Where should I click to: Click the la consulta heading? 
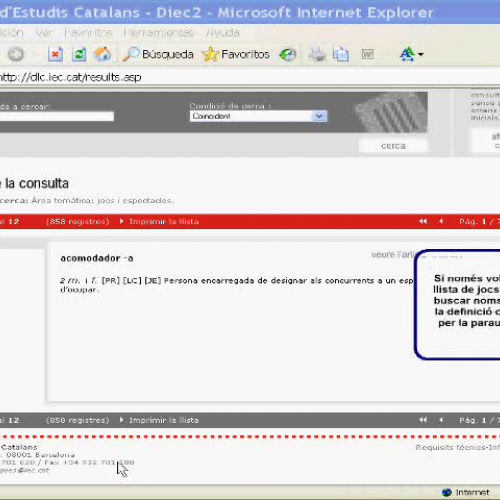click(x=37, y=183)
